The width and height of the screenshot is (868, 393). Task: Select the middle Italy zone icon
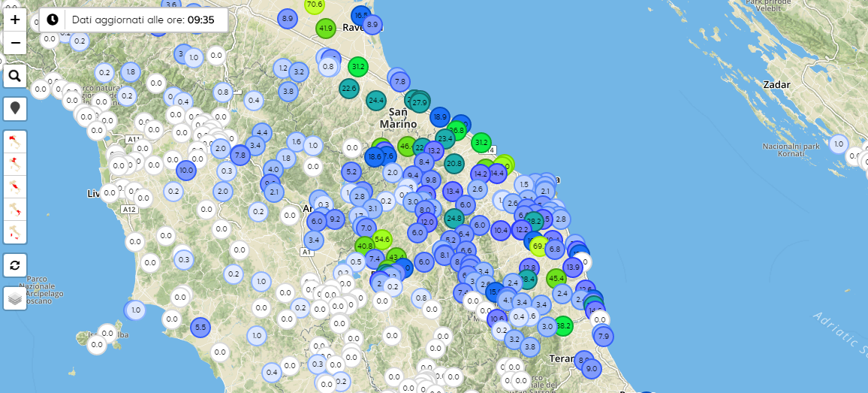click(x=15, y=185)
